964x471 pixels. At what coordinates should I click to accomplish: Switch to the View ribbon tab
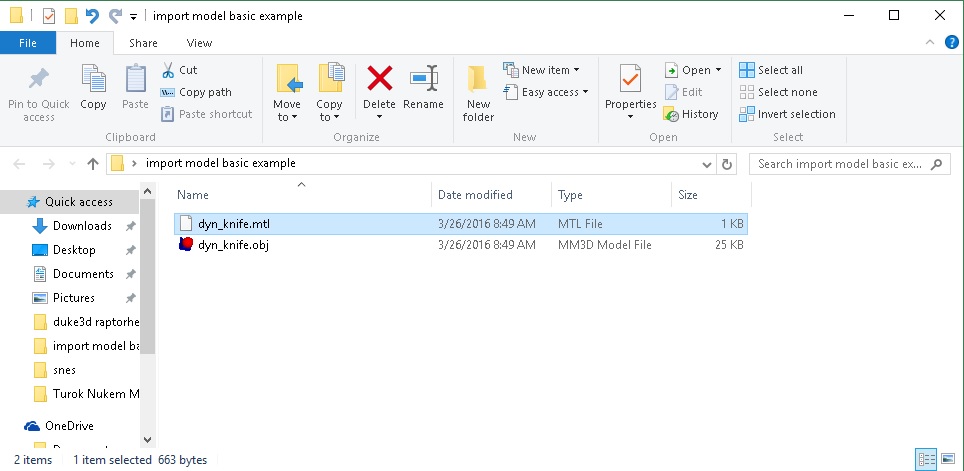point(199,43)
